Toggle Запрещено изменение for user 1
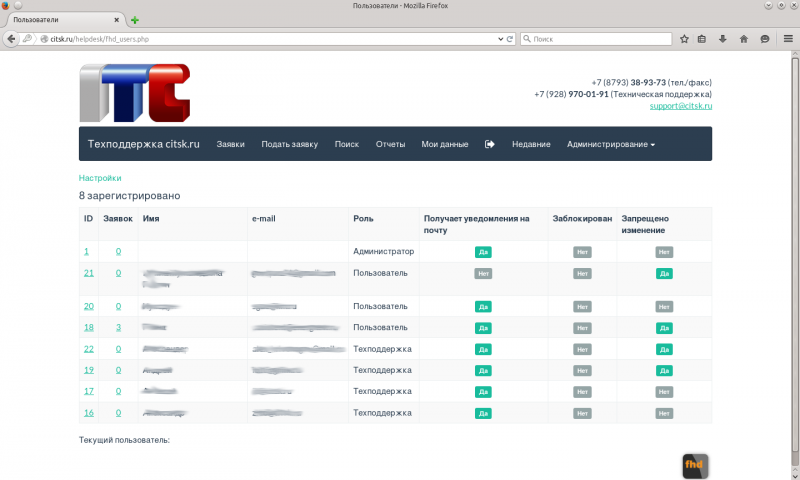800x480 pixels. (x=664, y=252)
